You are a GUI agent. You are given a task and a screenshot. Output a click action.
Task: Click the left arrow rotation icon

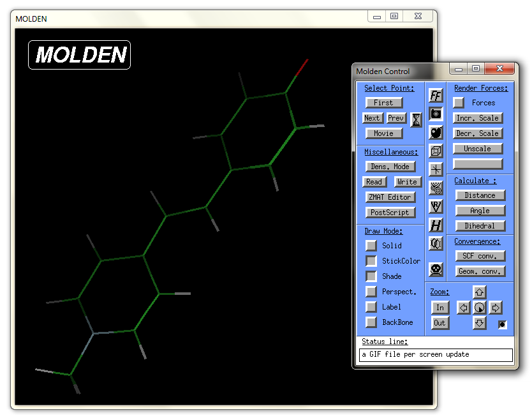pyautogui.click(x=464, y=308)
